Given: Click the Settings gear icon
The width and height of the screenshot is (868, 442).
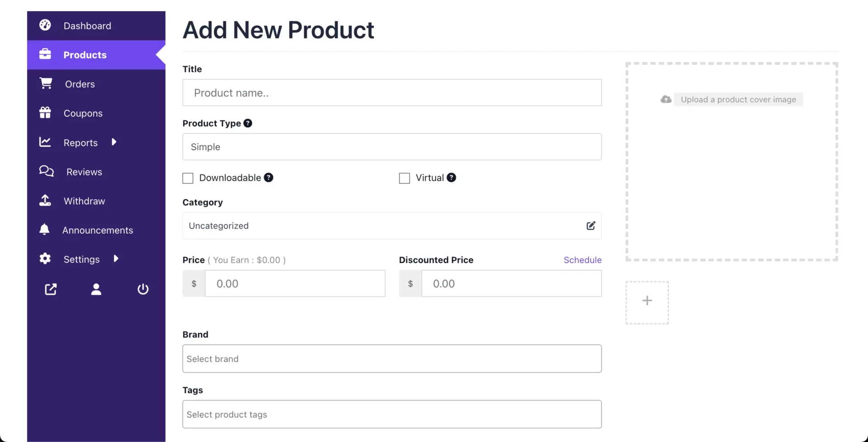Looking at the screenshot, I should pyautogui.click(x=45, y=259).
